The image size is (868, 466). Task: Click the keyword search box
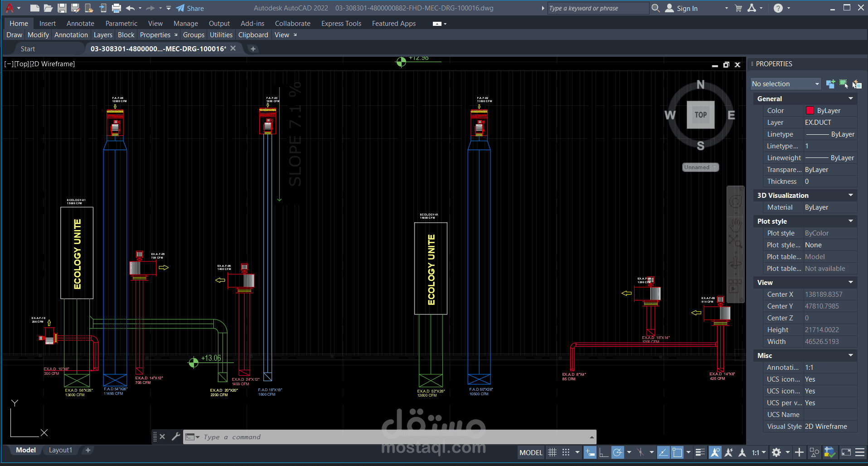click(x=598, y=8)
